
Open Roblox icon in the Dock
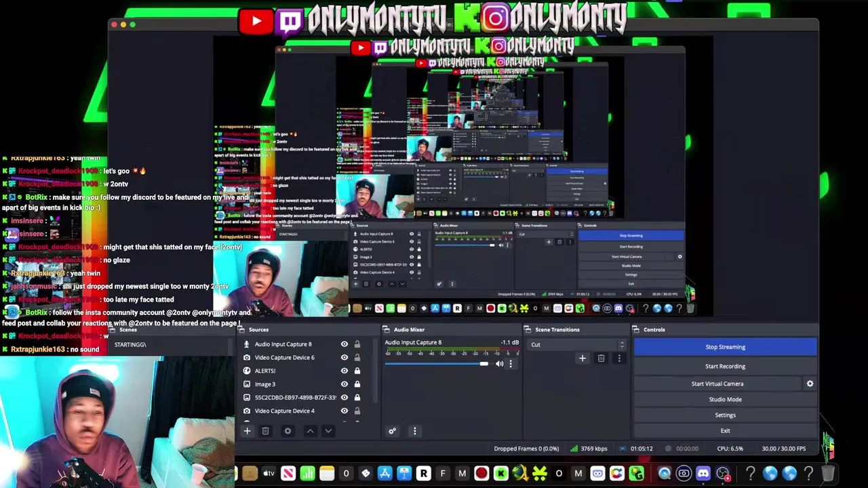point(424,473)
